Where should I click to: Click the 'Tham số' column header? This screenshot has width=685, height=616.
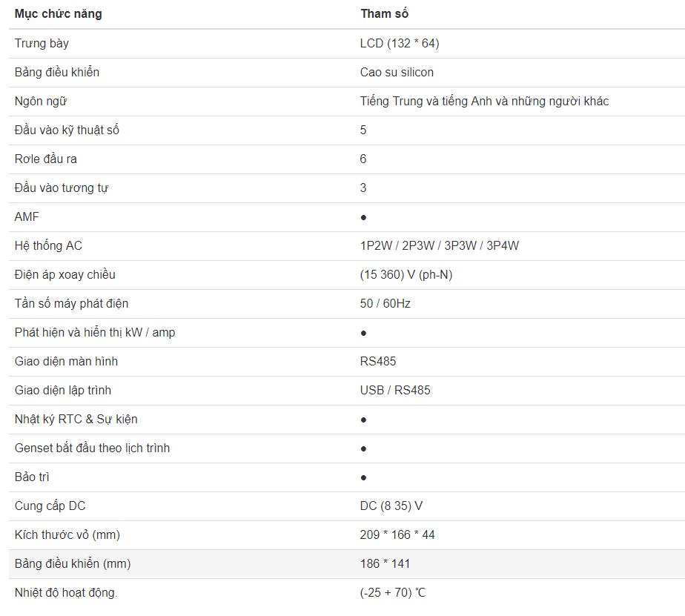(x=384, y=14)
